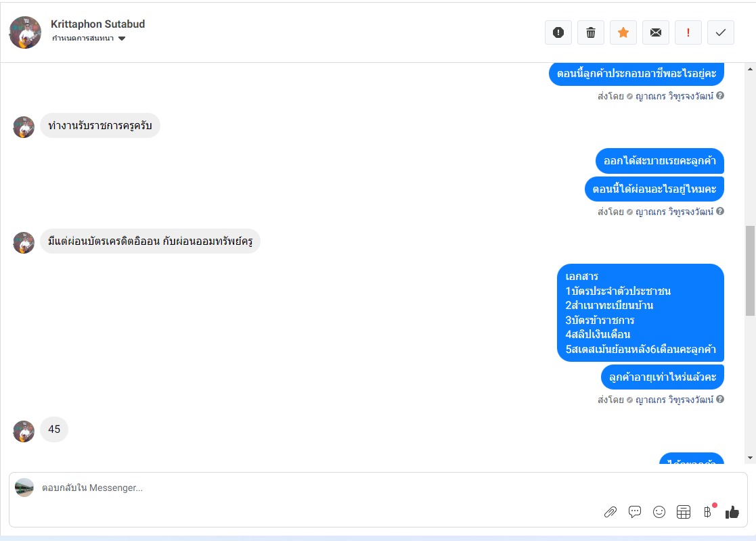756x541 pixels.
Task: Open emoji picker smiley icon
Action: [x=659, y=512]
